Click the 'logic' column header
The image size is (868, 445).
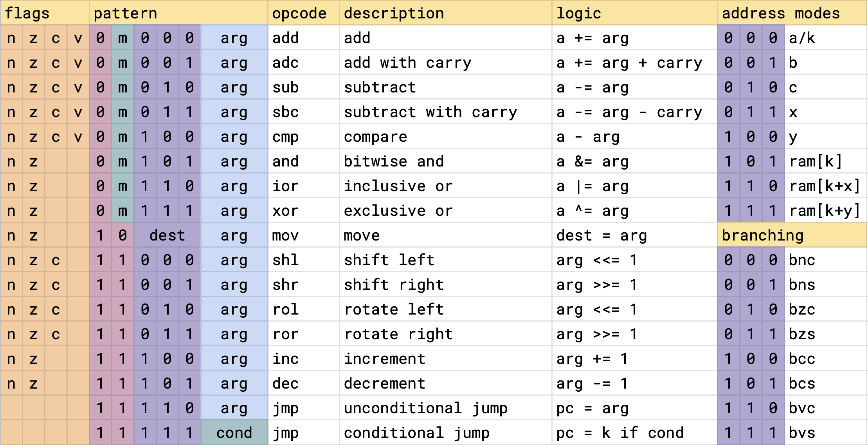pyautogui.click(x=634, y=13)
